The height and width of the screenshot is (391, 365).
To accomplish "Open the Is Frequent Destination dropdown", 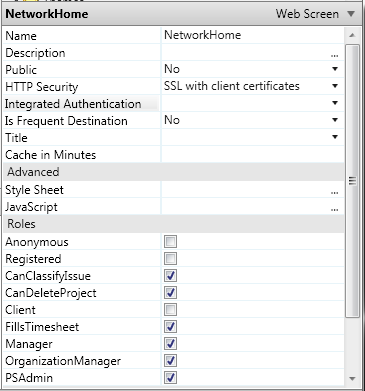I will coord(335,120).
